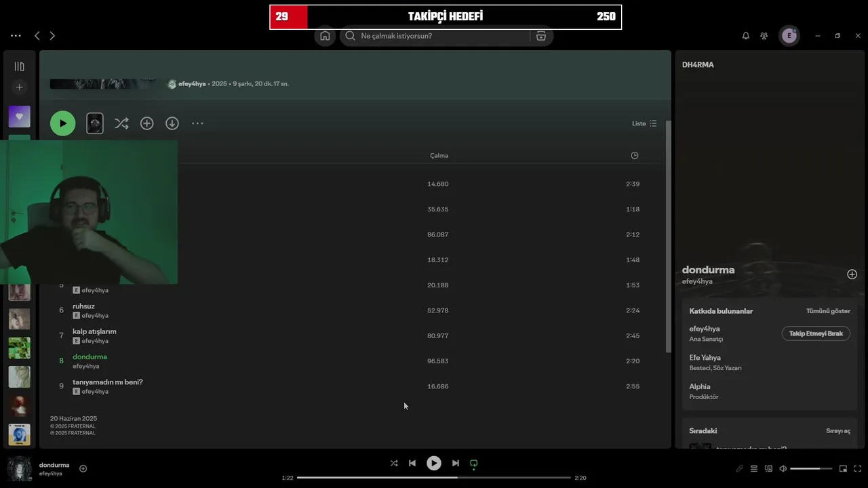Click 'Sırayı aç' to open the queue
Image resolution: width=868 pixels, height=488 pixels.
click(x=838, y=431)
